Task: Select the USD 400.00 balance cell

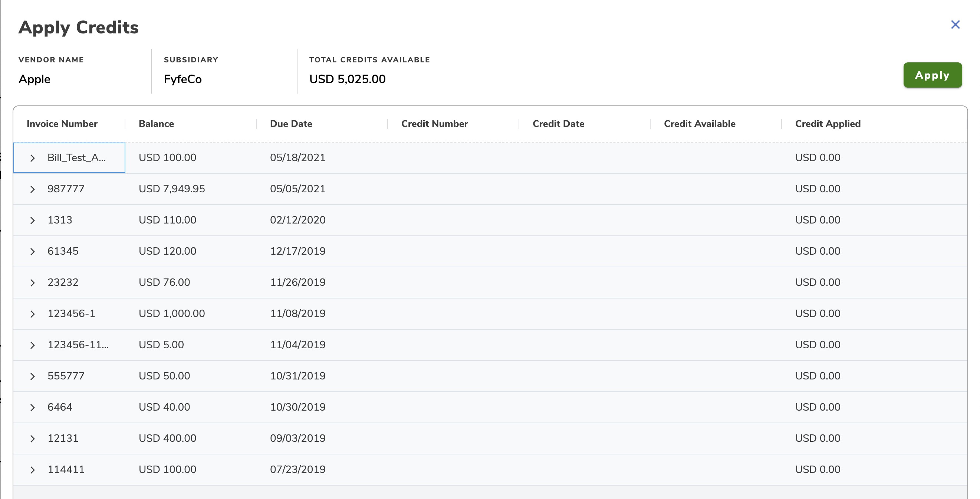Action: pos(167,439)
